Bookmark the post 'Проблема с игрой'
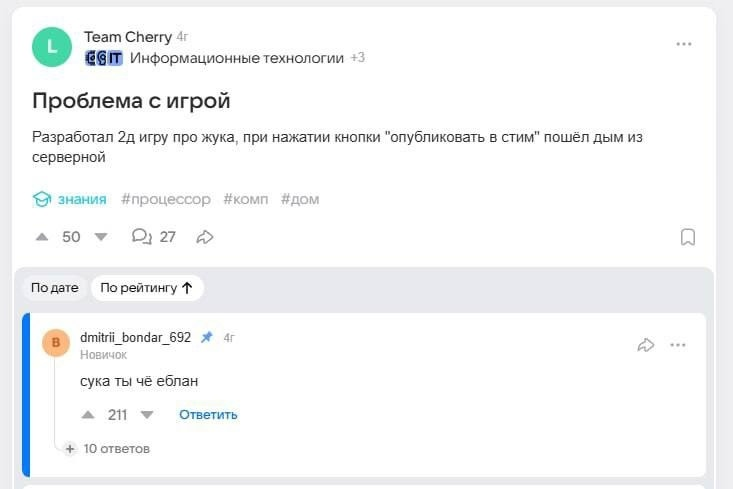This screenshot has width=733, height=489. (688, 237)
